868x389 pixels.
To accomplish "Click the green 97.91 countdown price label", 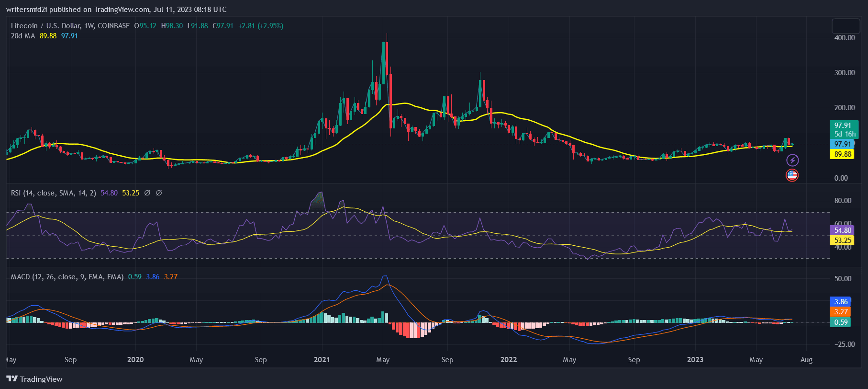I will pyautogui.click(x=844, y=129).
